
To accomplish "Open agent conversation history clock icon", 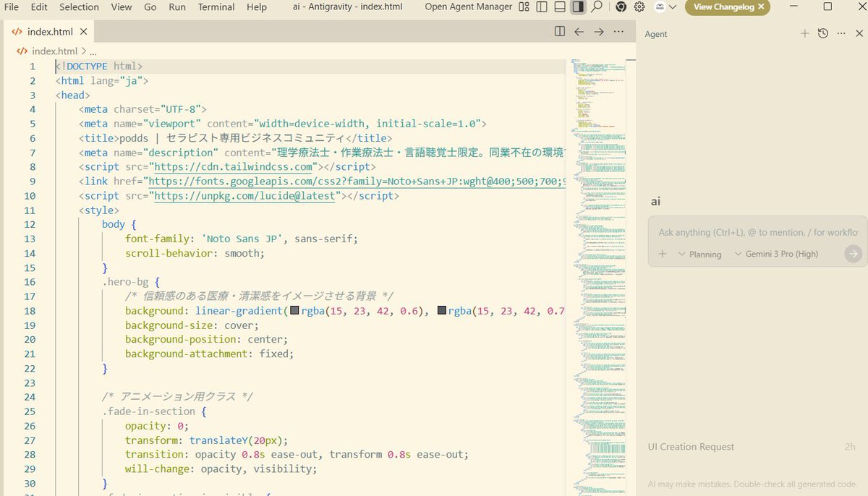I will tap(822, 33).
